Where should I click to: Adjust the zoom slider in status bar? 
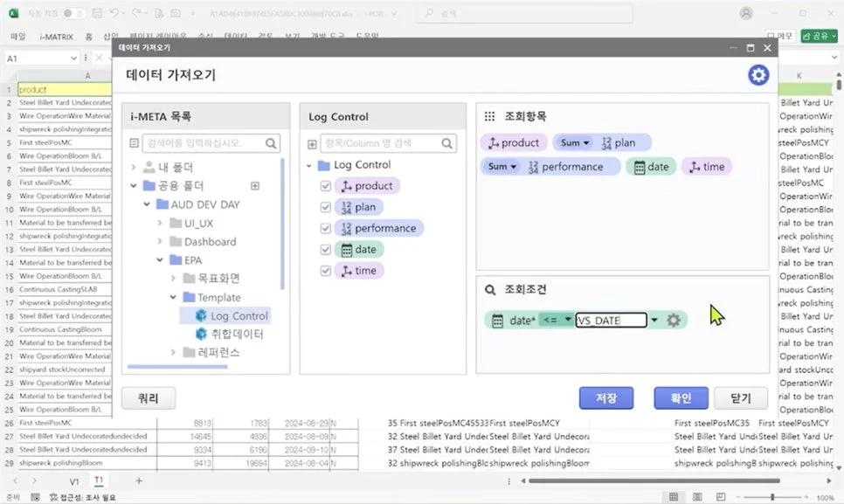771,497
